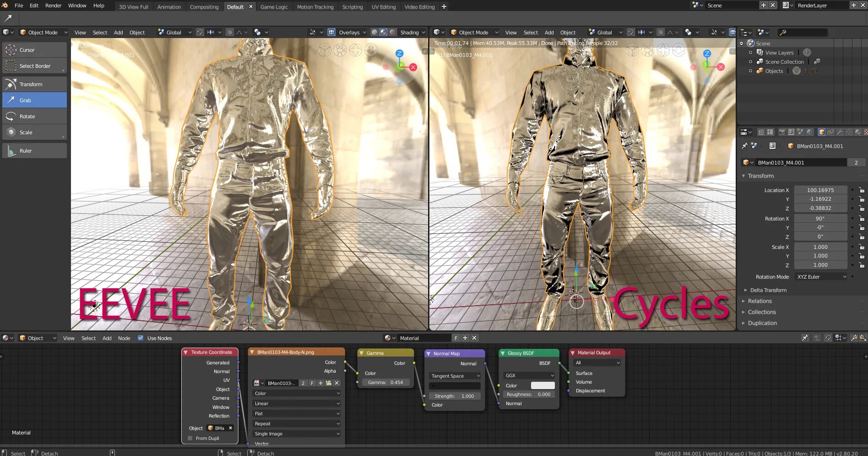
Task: Clear the BMa object in Texture Coordinate node
Action: click(x=230, y=428)
